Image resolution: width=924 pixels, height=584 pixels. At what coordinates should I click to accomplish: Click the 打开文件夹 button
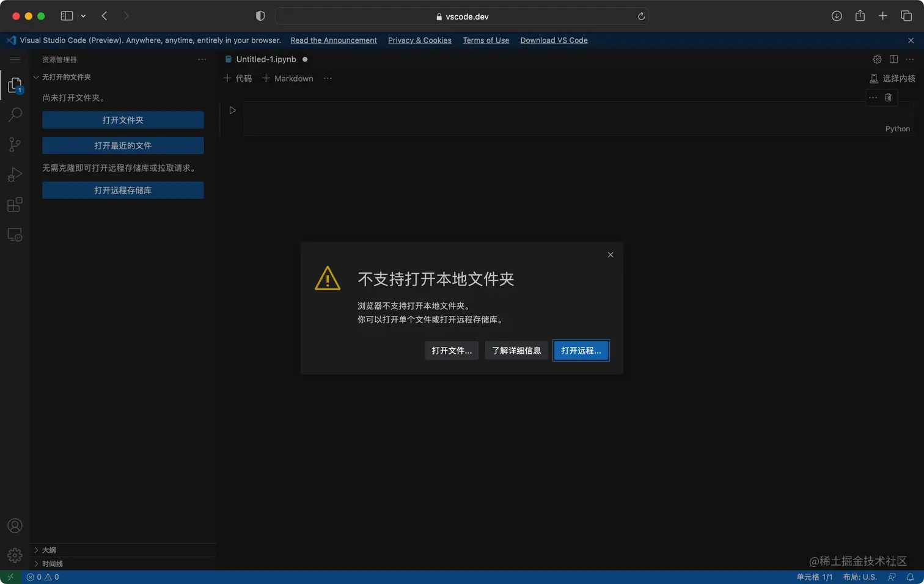pos(123,120)
